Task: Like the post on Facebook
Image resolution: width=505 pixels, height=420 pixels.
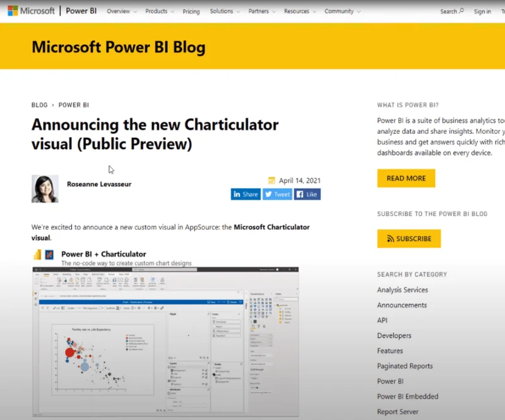Action: pyautogui.click(x=307, y=194)
